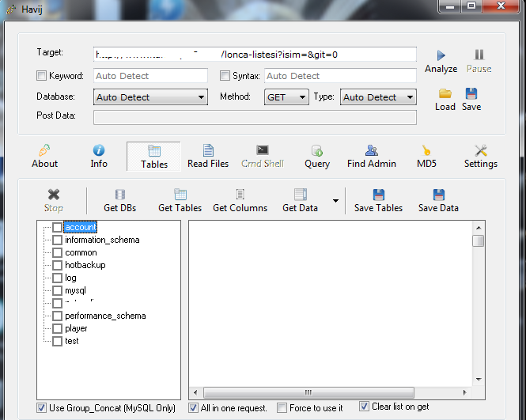Click the data panel scroll down arrow
The image size is (526, 420).
[479, 380]
